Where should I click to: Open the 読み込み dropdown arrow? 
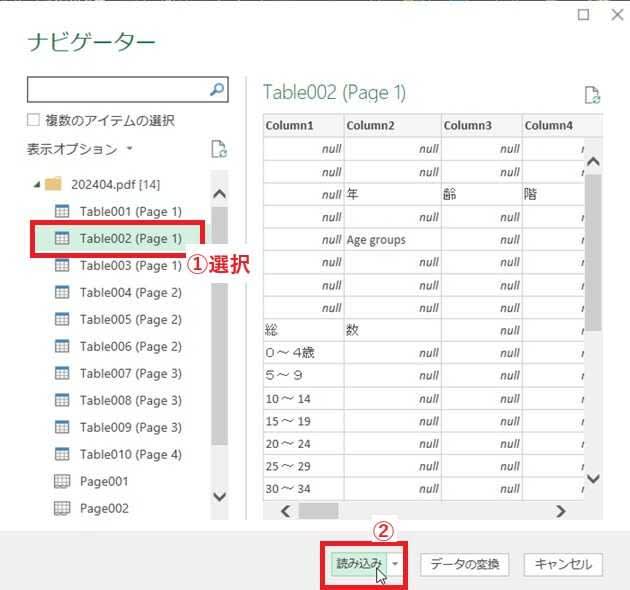pos(396,564)
